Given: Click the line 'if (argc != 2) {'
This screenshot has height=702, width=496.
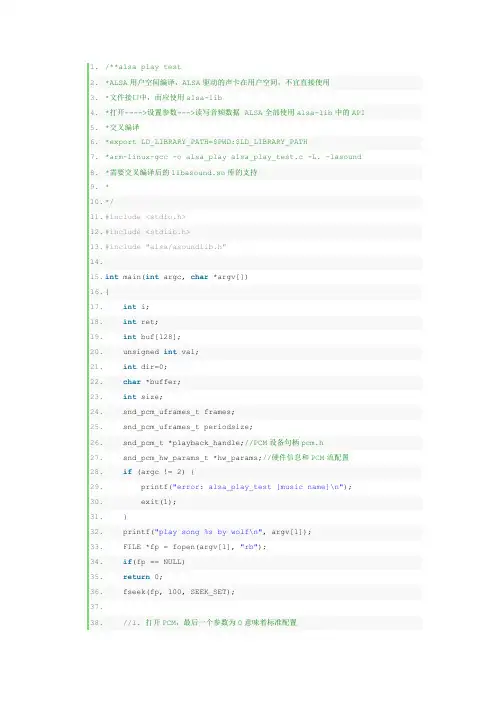Looking at the screenshot, I should pos(158,471).
